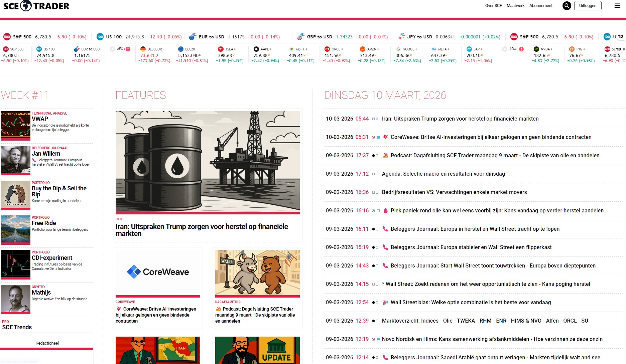Open the Iran: Uitspraken Trump feature headline
Screen dimensions: 626x364
pos(202,230)
